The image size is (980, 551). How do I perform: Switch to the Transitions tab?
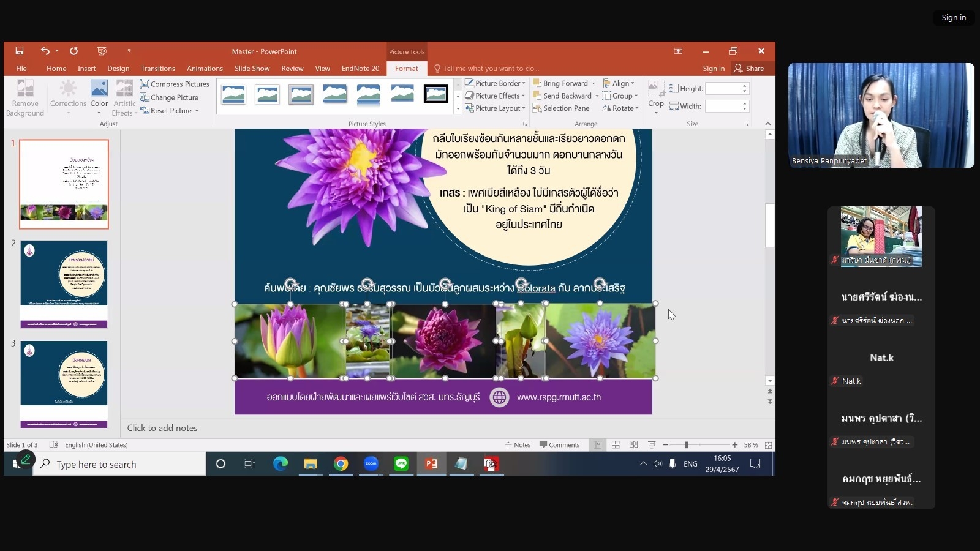click(x=158, y=69)
